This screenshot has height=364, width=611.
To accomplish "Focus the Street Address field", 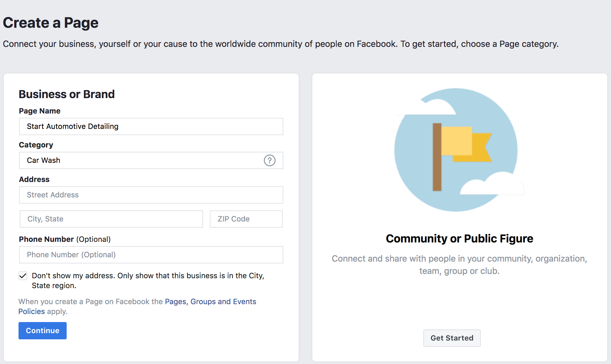I will [x=151, y=195].
